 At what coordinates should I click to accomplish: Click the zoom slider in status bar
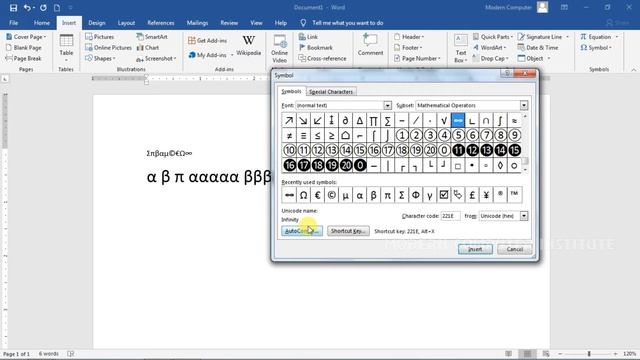click(589, 353)
